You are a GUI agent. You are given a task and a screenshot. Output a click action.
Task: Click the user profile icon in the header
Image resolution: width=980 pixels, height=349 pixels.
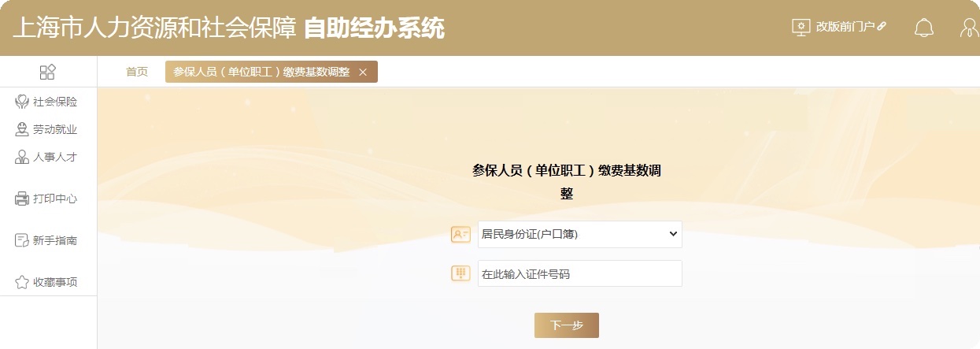(971, 28)
